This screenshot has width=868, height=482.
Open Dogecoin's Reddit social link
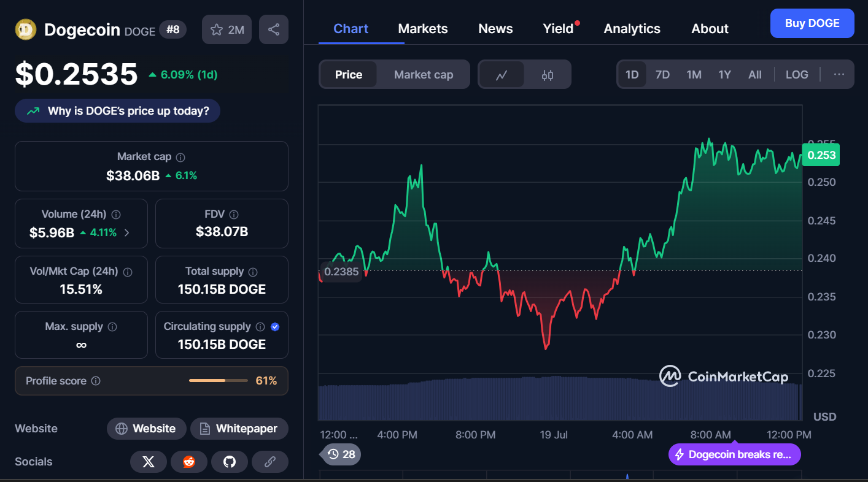tap(189, 462)
